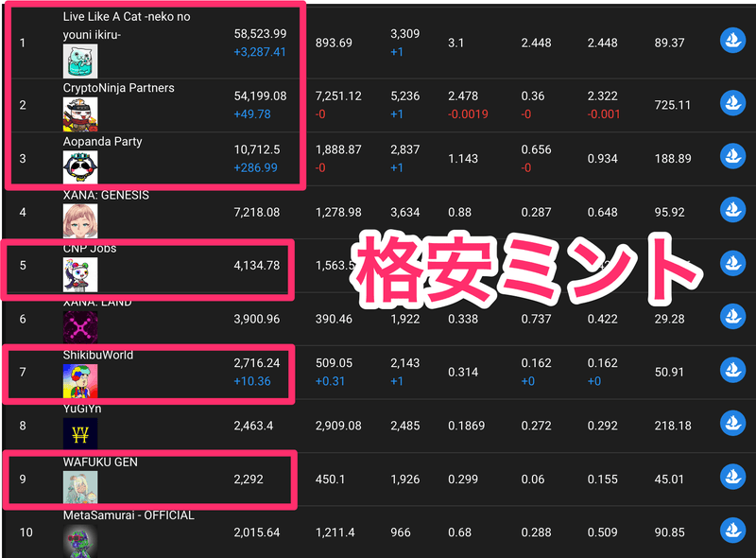756x558 pixels.
Task: Open OpenSea link for CNP Jobs
Action: (x=733, y=263)
